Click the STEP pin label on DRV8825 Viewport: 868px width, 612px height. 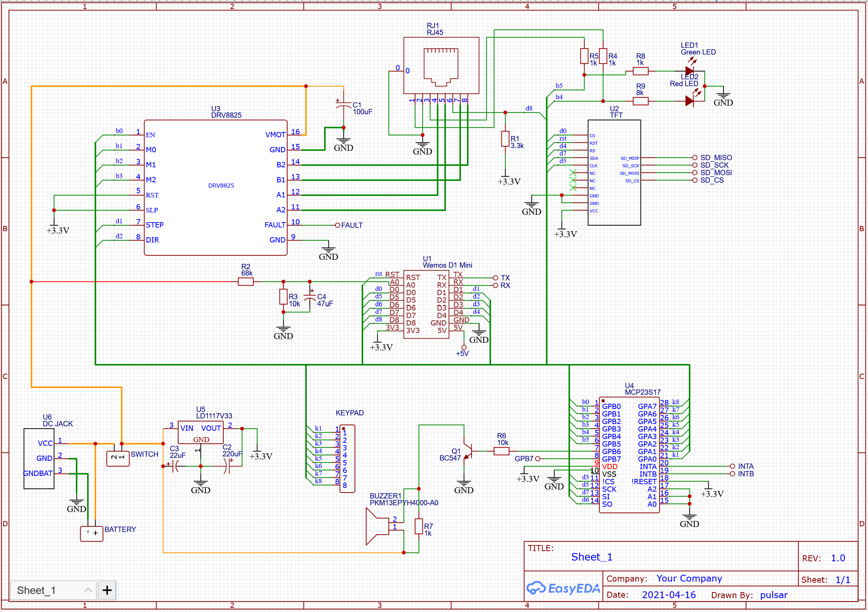tap(155, 225)
